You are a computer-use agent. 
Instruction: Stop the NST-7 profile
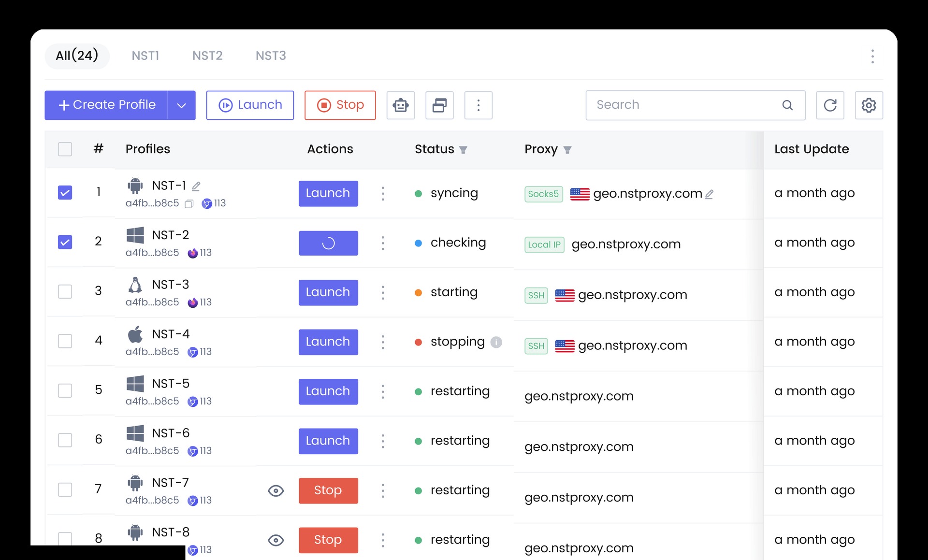(328, 490)
